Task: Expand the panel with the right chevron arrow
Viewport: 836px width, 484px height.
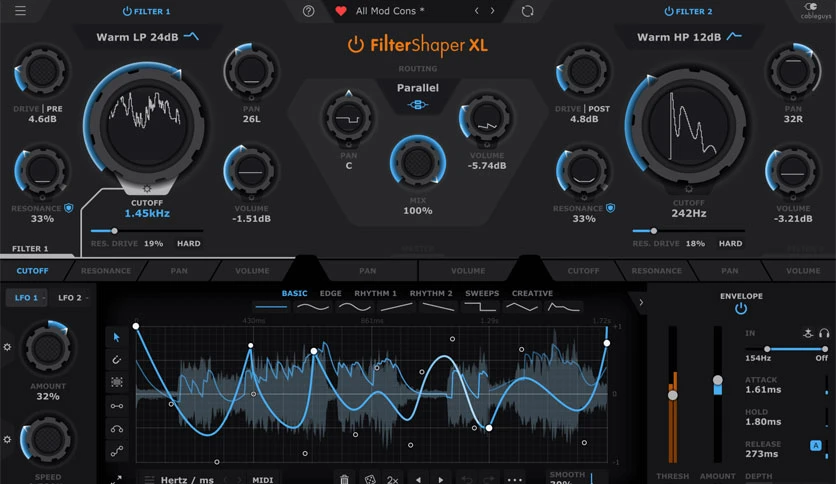Action: (641, 302)
